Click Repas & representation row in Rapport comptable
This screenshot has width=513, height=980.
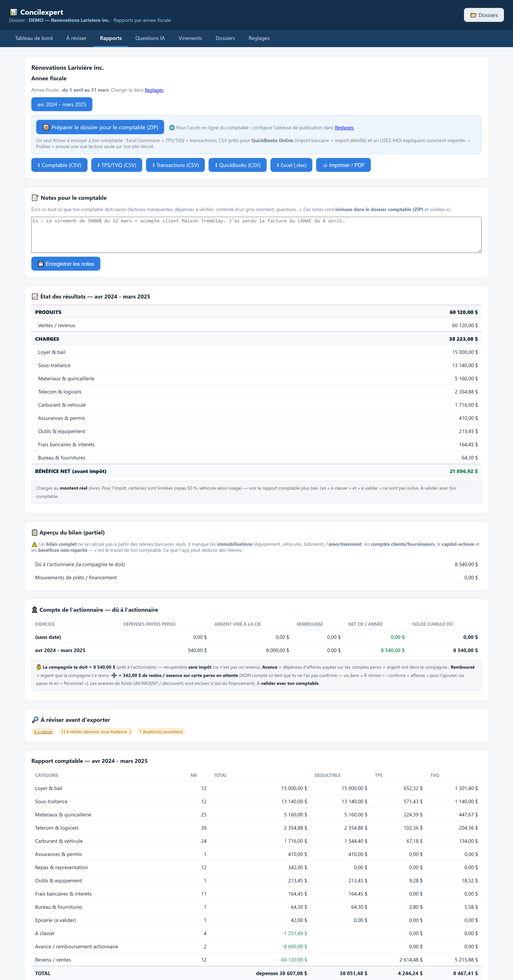[x=256, y=867]
